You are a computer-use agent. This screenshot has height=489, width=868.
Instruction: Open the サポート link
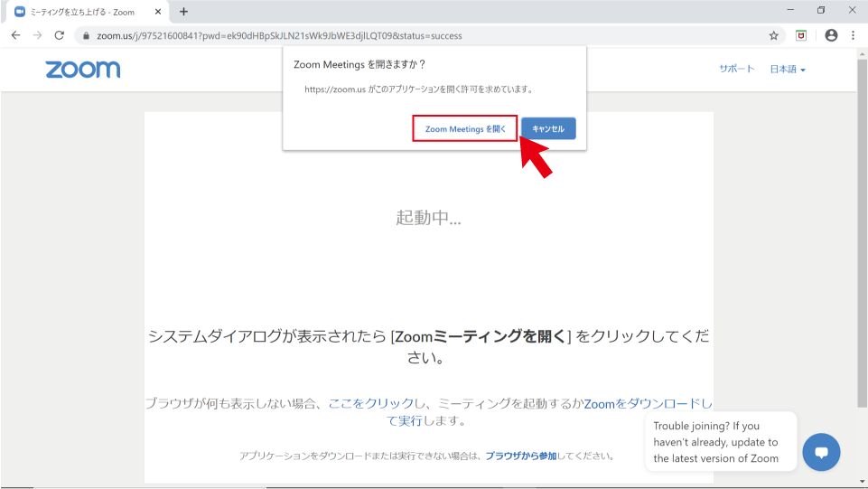[x=736, y=69]
